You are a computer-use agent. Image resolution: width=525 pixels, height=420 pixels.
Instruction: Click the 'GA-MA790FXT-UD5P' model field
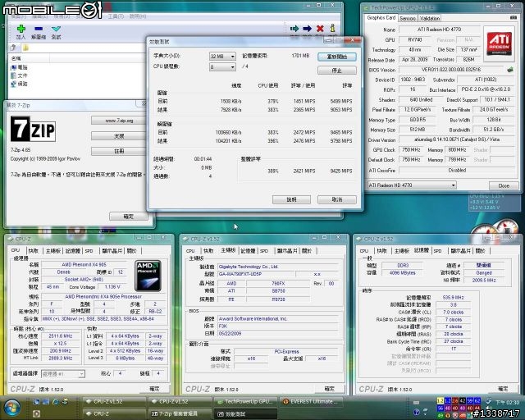(256, 274)
